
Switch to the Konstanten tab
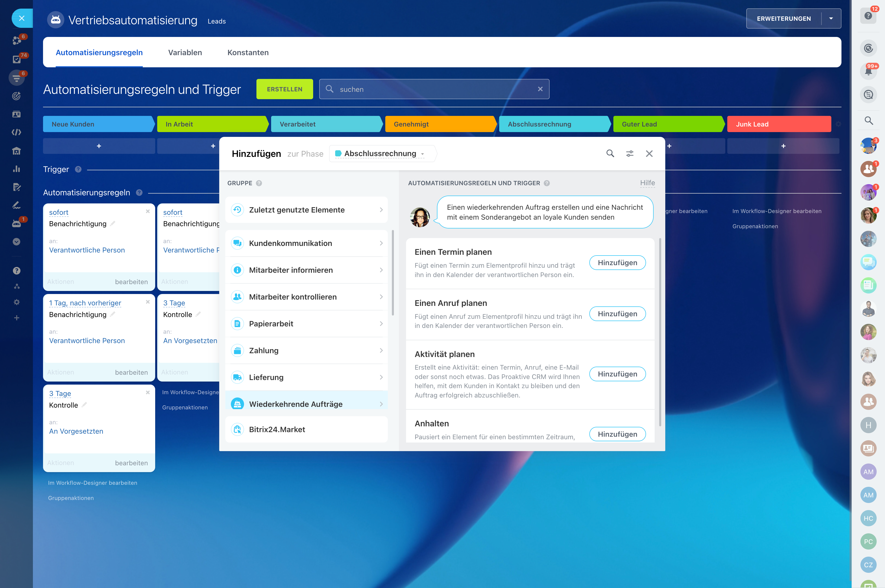(x=248, y=53)
